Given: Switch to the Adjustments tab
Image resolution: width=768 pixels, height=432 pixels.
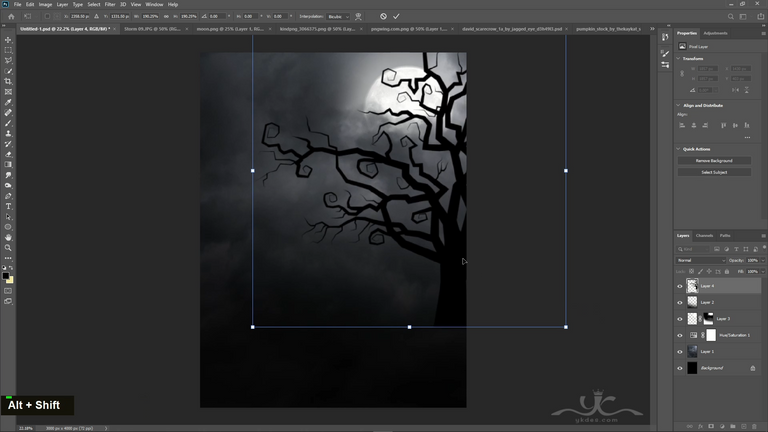Looking at the screenshot, I should click(715, 33).
